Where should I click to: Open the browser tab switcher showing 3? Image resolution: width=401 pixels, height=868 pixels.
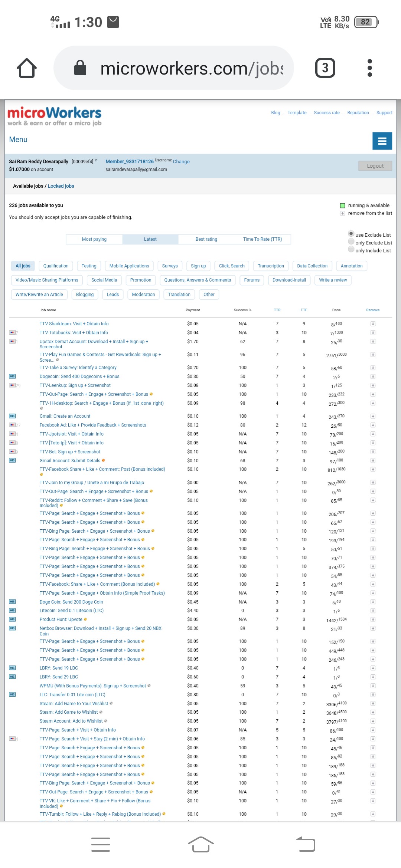(325, 68)
